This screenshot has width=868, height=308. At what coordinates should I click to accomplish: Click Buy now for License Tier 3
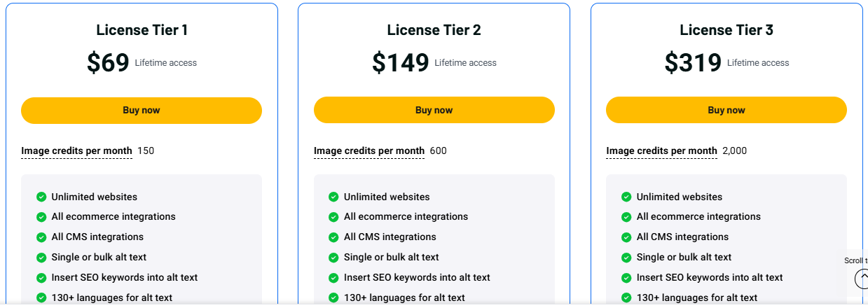726,111
